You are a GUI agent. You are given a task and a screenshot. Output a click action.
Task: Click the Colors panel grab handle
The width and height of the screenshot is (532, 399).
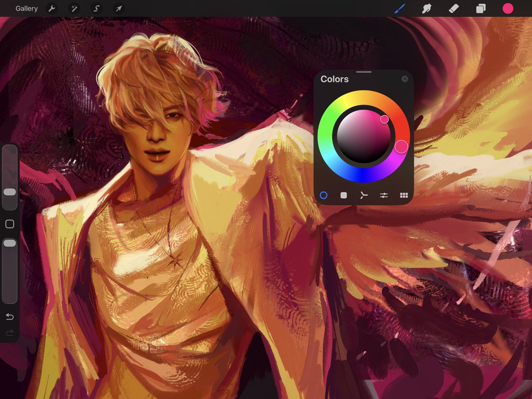tap(364, 72)
